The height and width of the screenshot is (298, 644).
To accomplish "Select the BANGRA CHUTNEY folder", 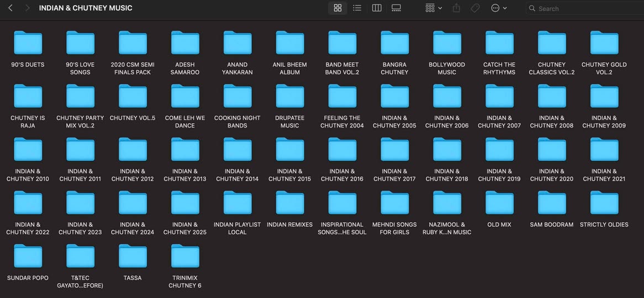I will tap(395, 42).
